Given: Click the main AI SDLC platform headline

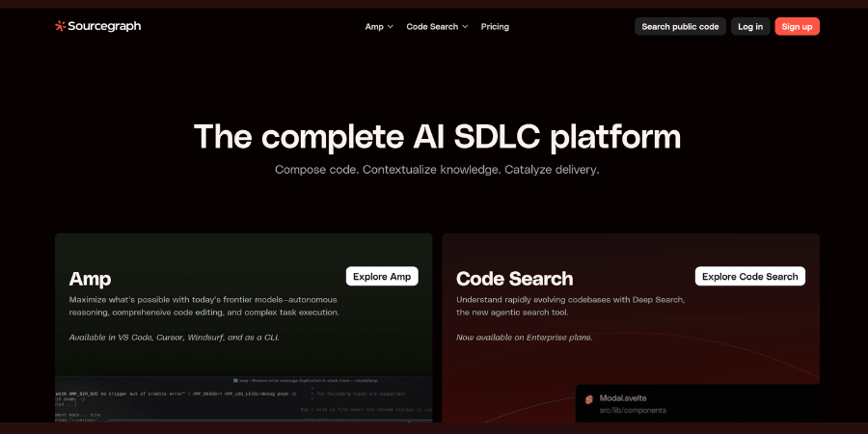Looking at the screenshot, I should pos(437,136).
